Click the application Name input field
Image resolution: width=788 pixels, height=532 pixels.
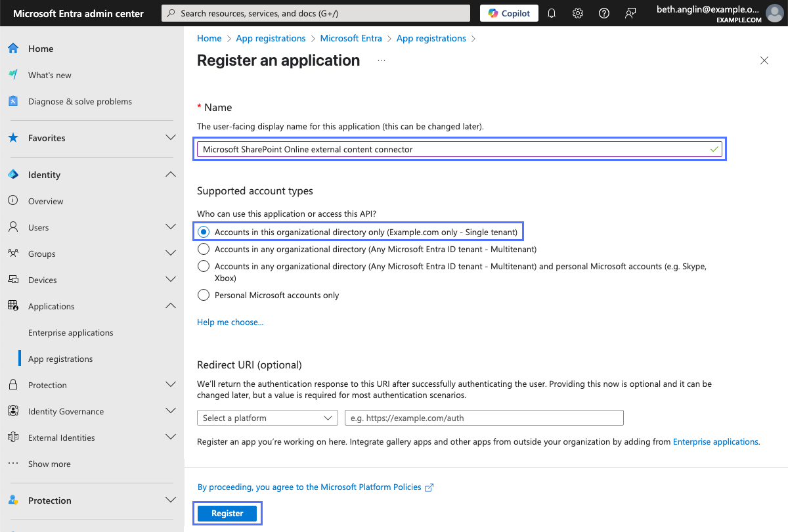point(460,150)
